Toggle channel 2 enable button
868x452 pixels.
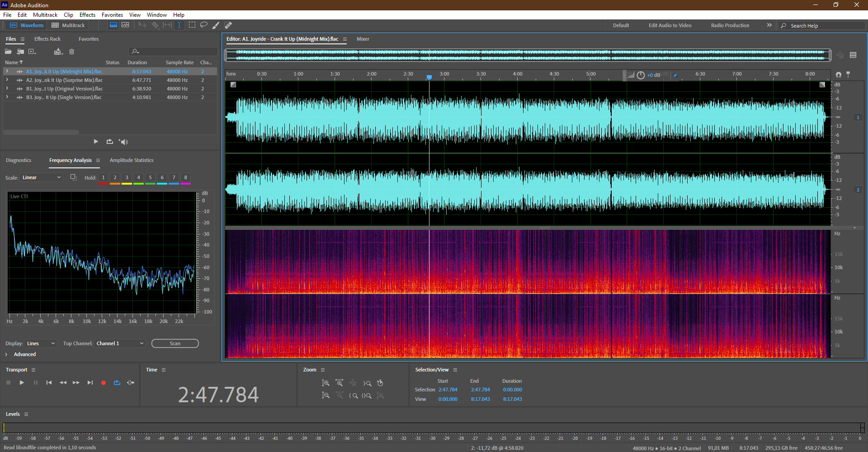[858, 190]
